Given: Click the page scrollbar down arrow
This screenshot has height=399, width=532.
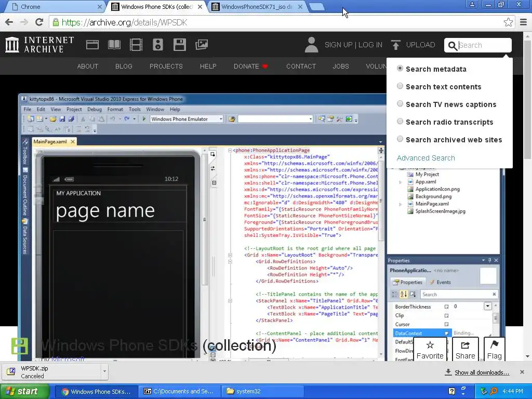Looking at the screenshot, I should (528, 356).
